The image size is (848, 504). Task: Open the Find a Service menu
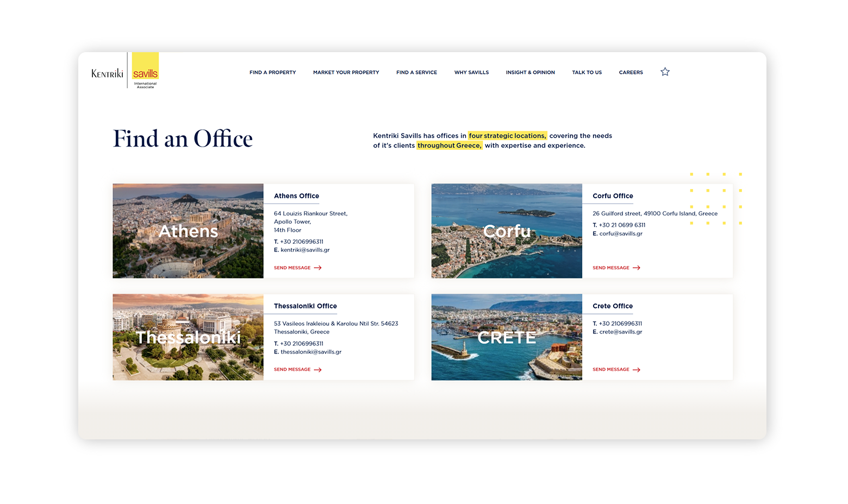point(416,72)
